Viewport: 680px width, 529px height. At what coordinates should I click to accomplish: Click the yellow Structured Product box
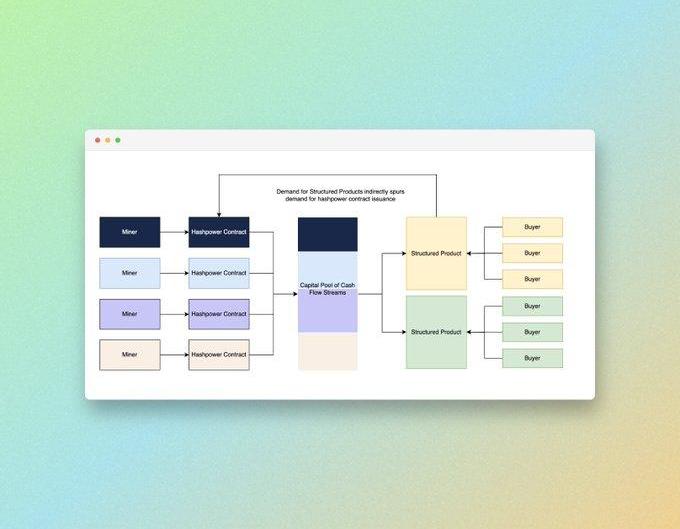point(436,253)
